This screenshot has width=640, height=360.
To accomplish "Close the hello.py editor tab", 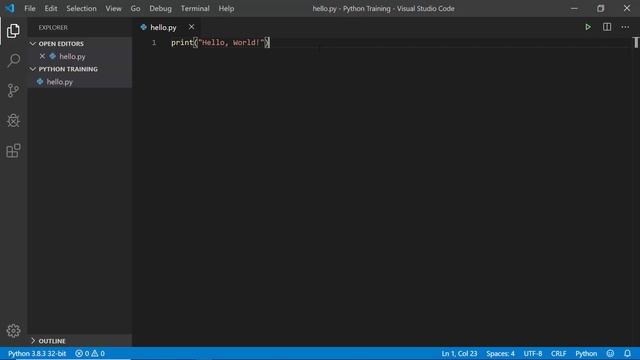I will point(191,27).
